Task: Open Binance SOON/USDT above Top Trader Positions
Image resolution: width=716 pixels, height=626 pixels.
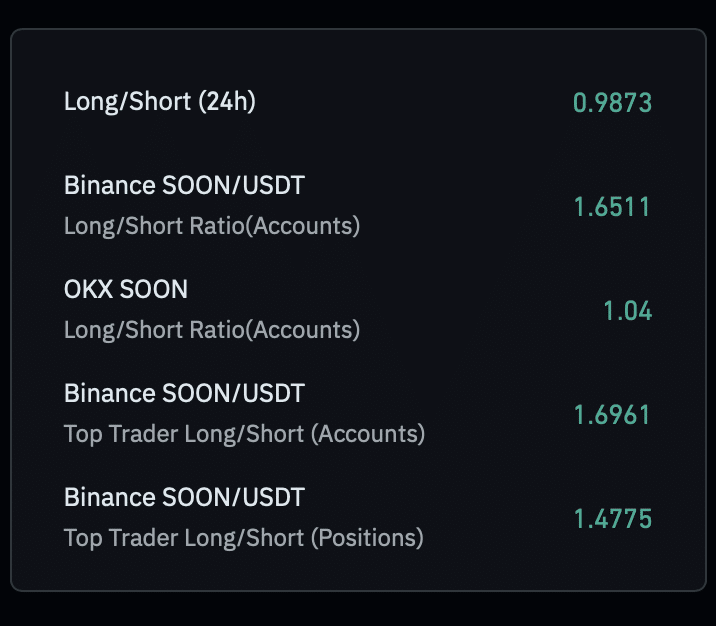Action: [184, 497]
